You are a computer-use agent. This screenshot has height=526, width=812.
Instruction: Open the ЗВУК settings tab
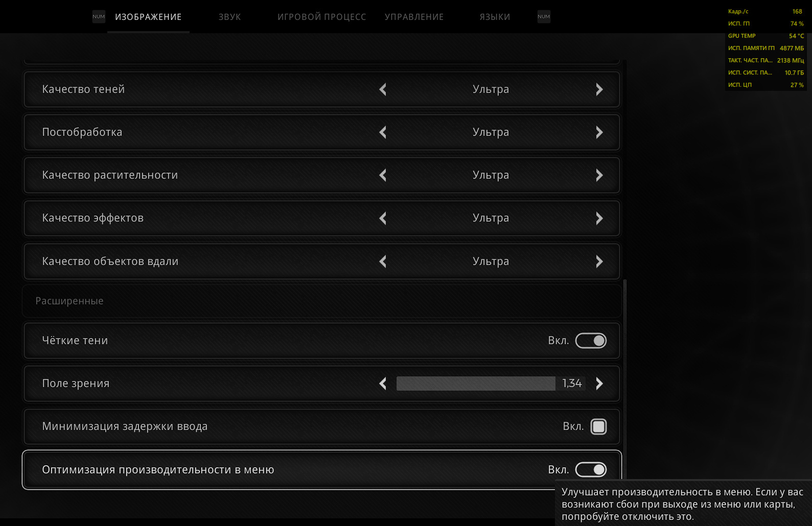229,17
